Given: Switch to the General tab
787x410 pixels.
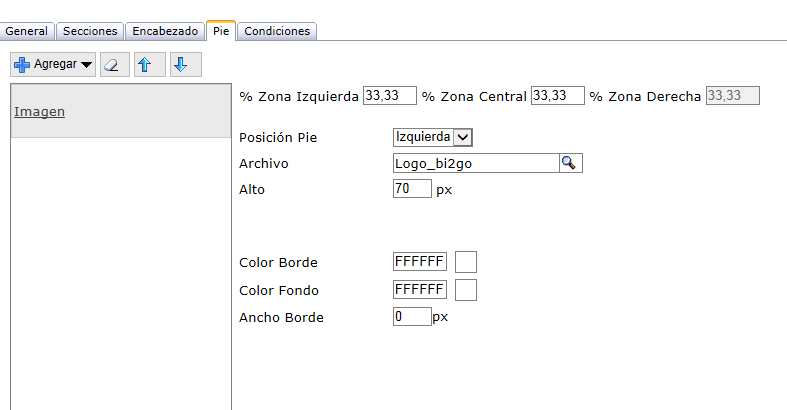Looking at the screenshot, I should click(26, 31).
